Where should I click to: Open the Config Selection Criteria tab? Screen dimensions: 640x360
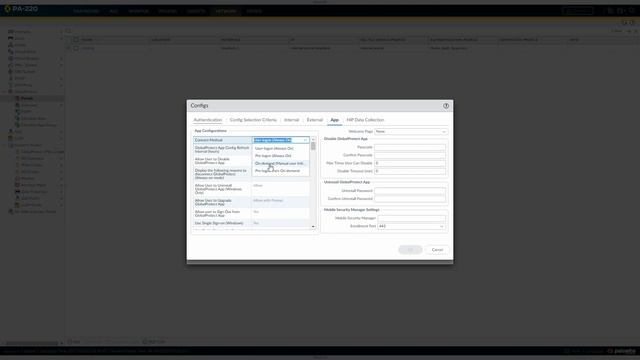point(253,120)
